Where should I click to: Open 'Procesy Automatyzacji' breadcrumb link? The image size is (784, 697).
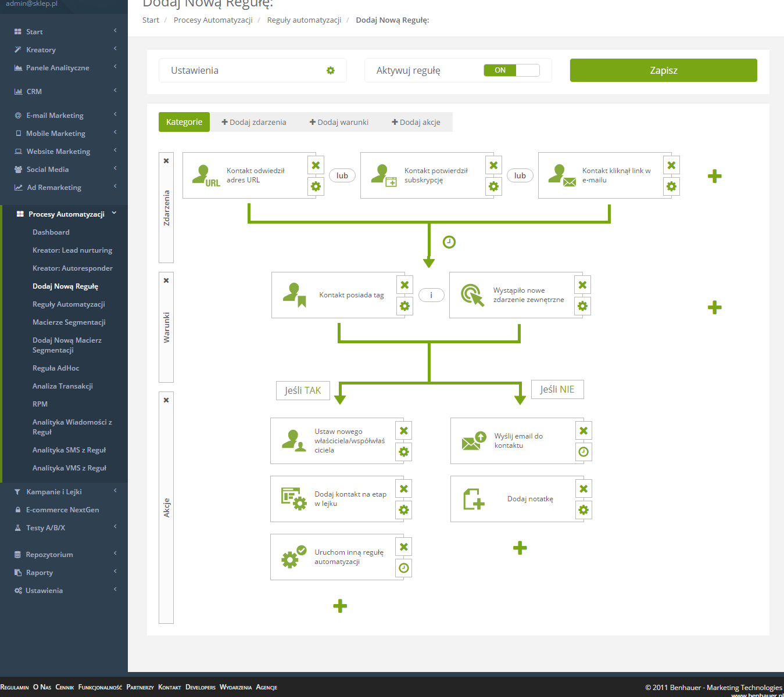coord(213,20)
